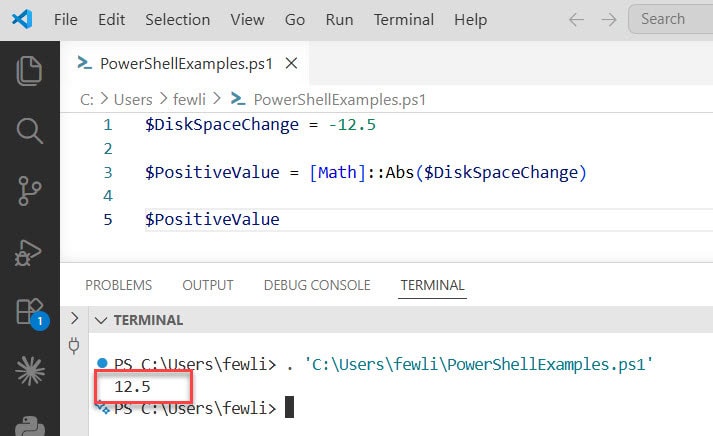Click line number 3 in the gutter
This screenshot has width=713, height=436.
coord(108,172)
